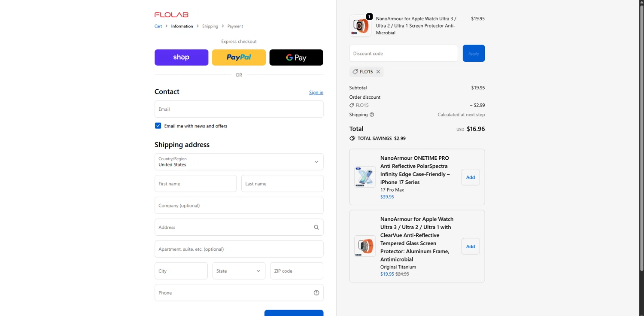Focus the Phone field

[239, 293]
